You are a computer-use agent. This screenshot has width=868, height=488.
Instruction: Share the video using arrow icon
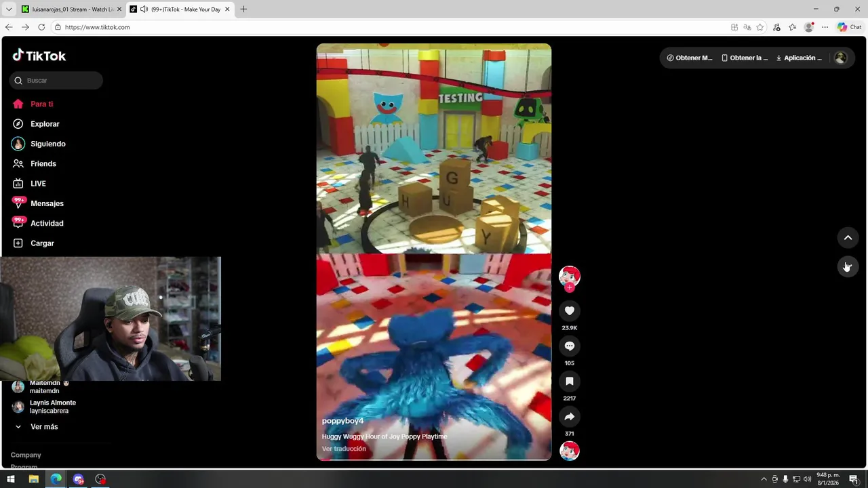[x=570, y=417]
